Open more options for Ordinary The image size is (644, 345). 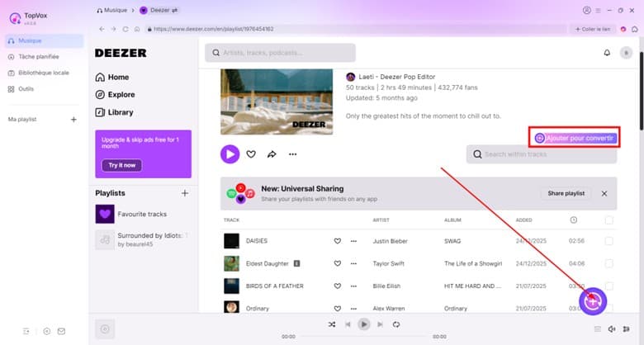click(x=353, y=309)
